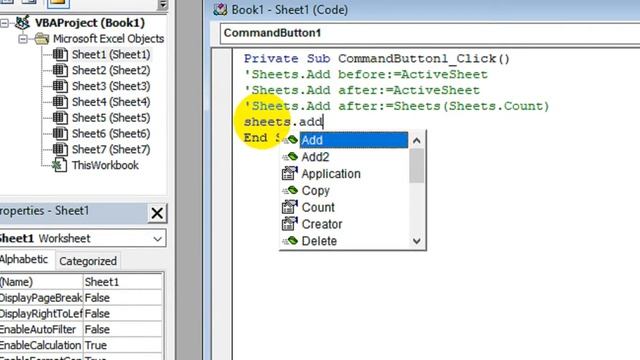
Task: Select the DisplayPageBreak property label
Action: click(41, 298)
